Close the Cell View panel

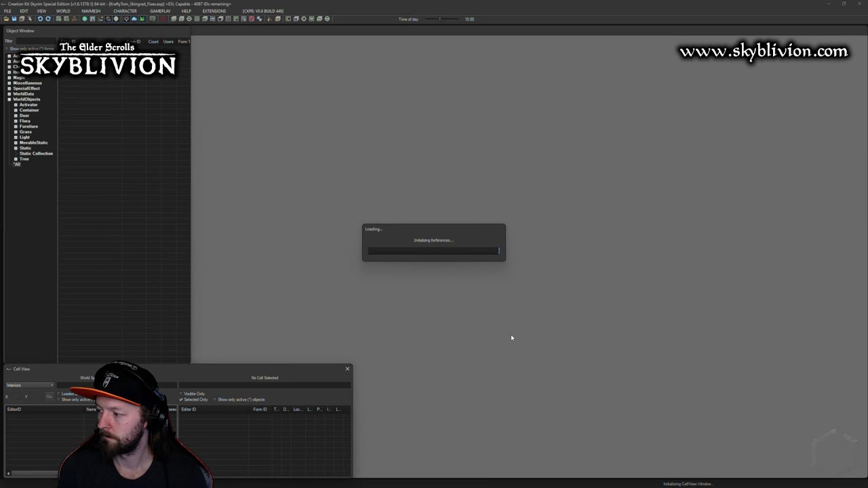coord(348,369)
